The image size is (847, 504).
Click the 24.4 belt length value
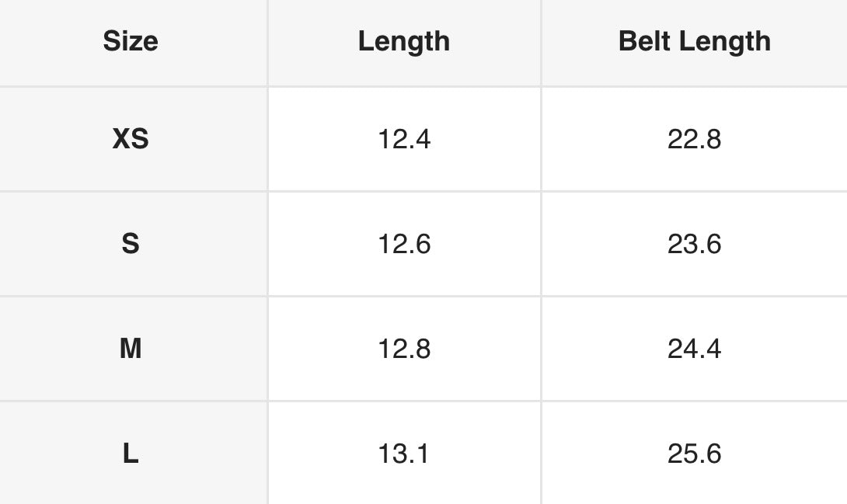(x=694, y=348)
